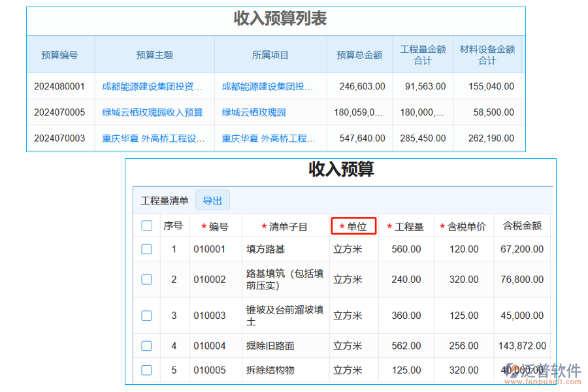
Task: Select the 工程量清单 tab label
Action: (x=165, y=200)
